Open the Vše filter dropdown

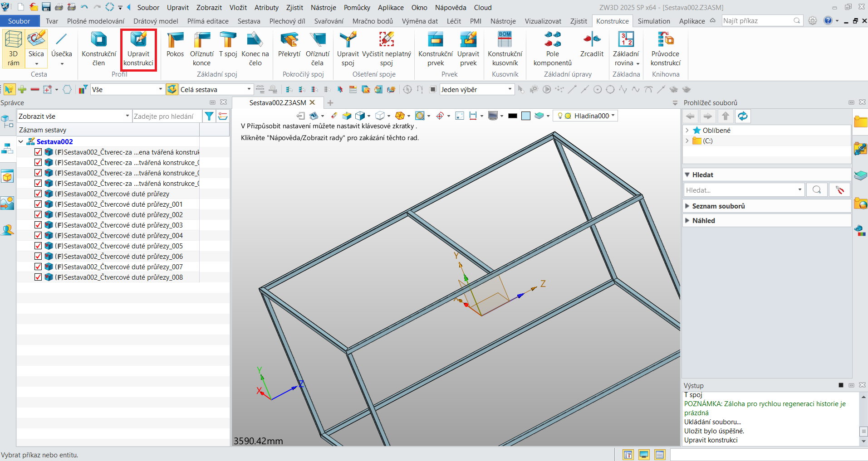point(127,90)
